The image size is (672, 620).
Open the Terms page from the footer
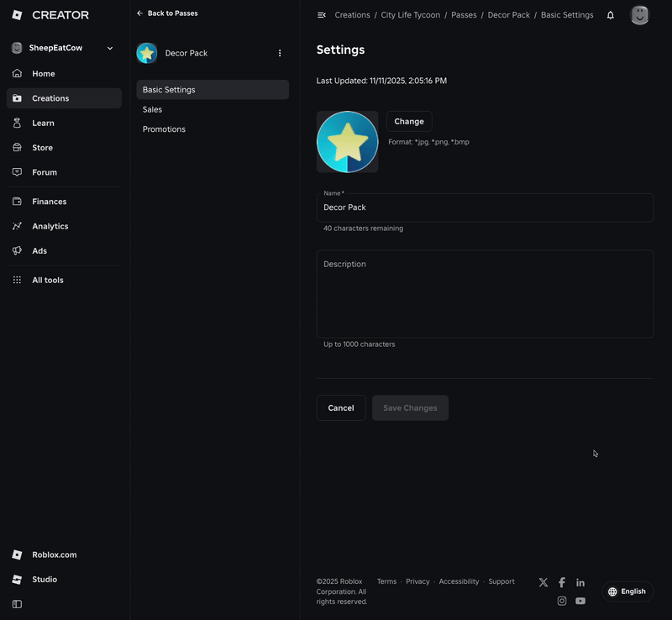pos(386,581)
